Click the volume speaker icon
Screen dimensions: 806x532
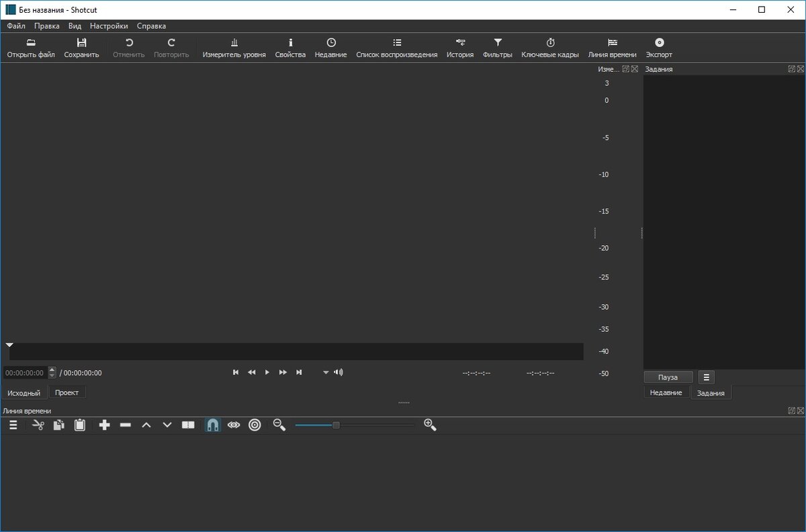[x=339, y=372]
